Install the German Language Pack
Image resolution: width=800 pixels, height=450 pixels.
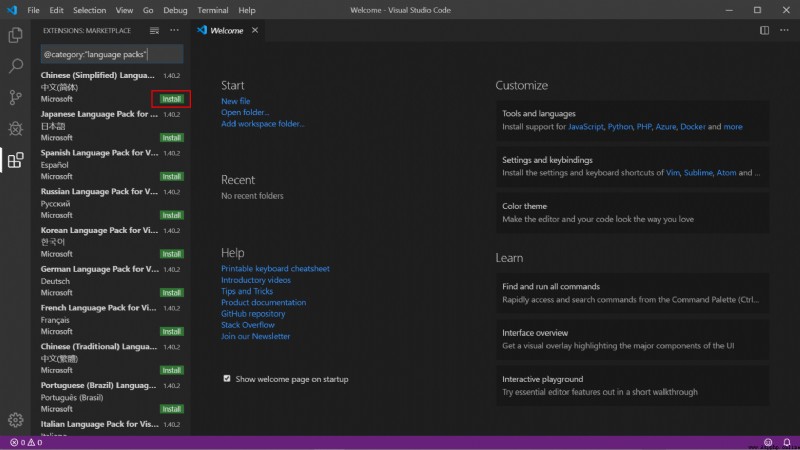tap(171, 293)
